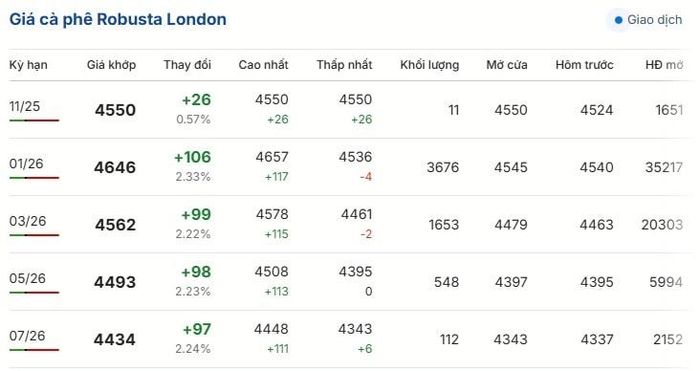Sort by Giá khớp column header
The height and width of the screenshot is (371, 700).
pyautogui.click(x=111, y=65)
